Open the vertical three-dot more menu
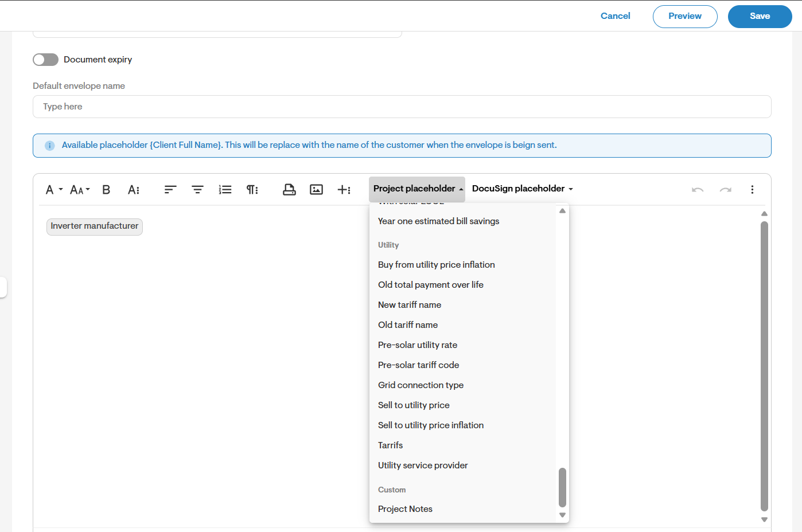Viewport: 802px width, 532px height. tap(752, 190)
